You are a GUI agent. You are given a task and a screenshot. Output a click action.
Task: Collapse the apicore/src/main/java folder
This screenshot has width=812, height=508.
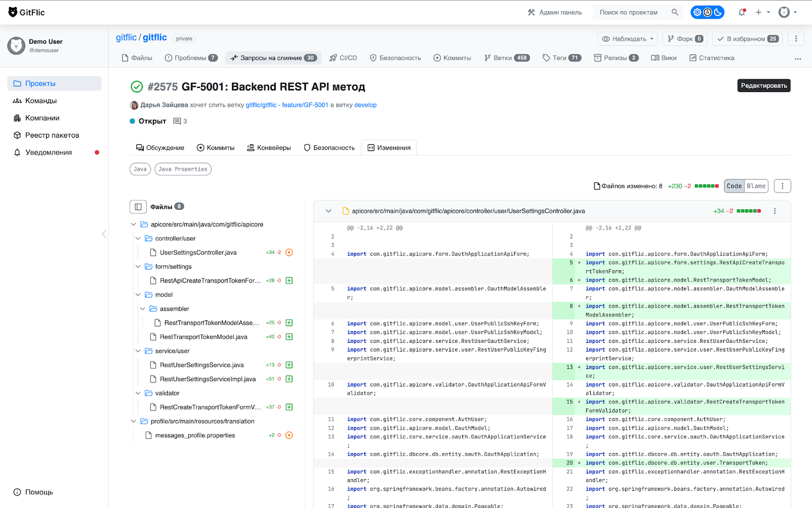pos(133,225)
